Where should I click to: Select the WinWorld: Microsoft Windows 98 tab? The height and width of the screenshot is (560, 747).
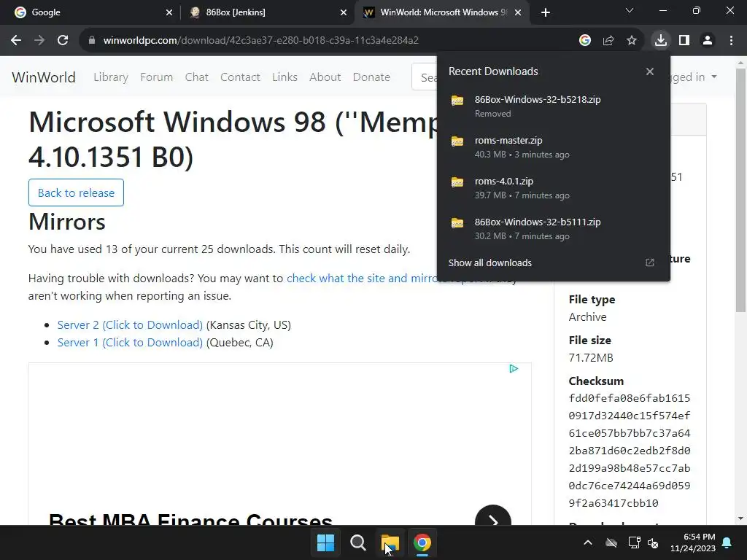(x=441, y=12)
